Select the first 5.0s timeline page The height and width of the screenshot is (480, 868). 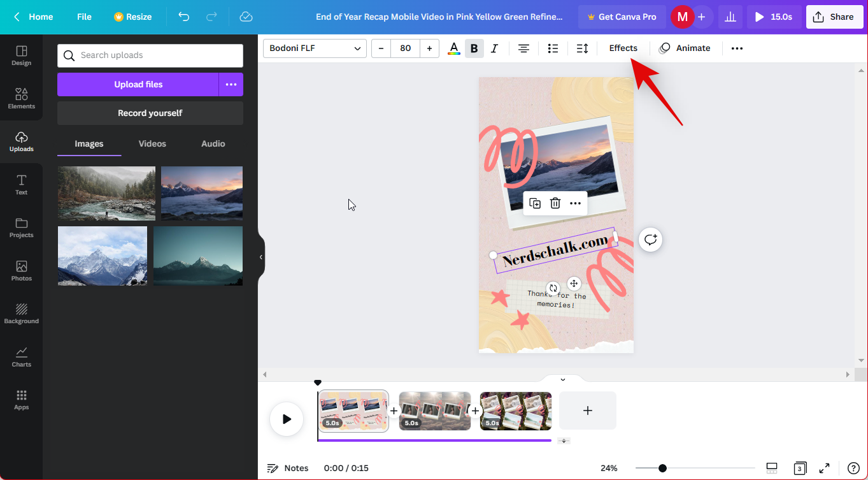point(353,411)
